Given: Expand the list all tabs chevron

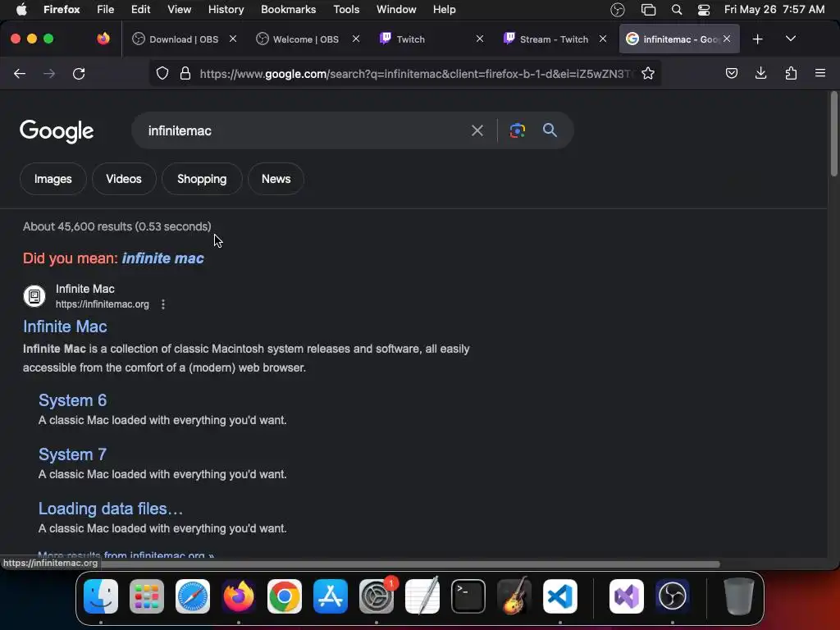Looking at the screenshot, I should pyautogui.click(x=790, y=39).
